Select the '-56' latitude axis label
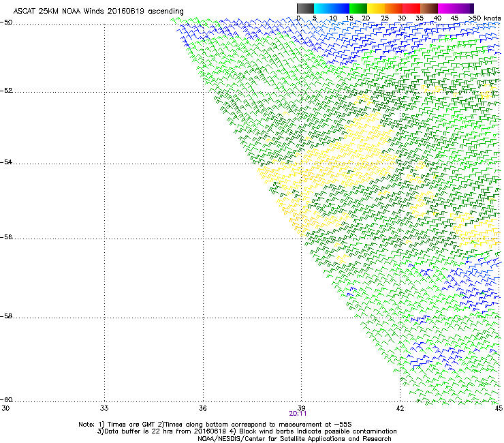Viewport: 504px width, 443px height. pos(6,236)
